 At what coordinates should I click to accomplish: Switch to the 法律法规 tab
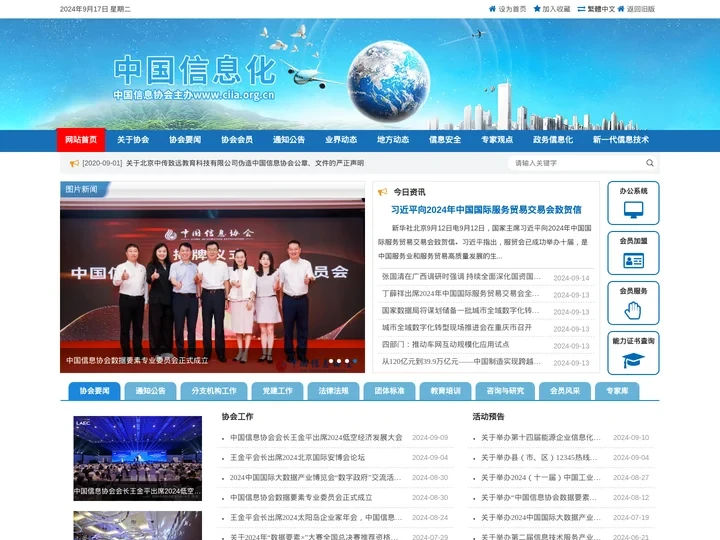click(333, 391)
